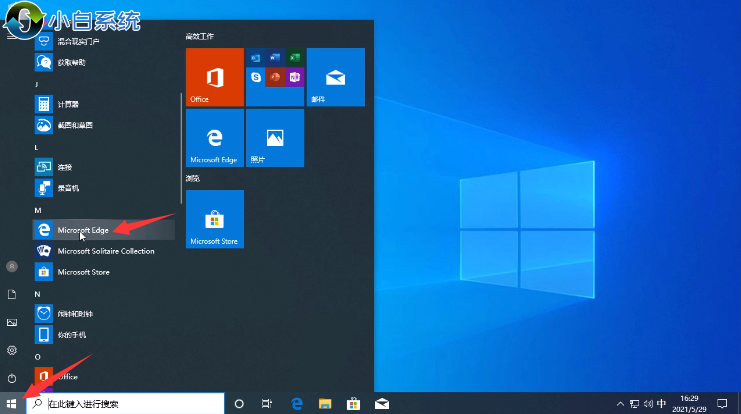Click the Office tile in Start menu
This screenshot has height=414, width=741.
click(215, 76)
